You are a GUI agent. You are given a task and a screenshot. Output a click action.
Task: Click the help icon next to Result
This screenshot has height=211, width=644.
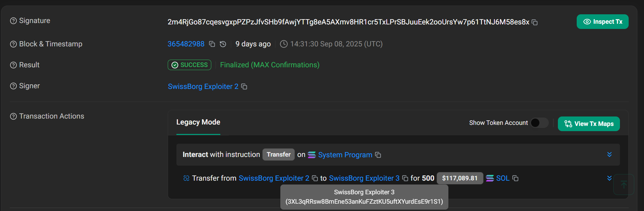pyautogui.click(x=13, y=65)
